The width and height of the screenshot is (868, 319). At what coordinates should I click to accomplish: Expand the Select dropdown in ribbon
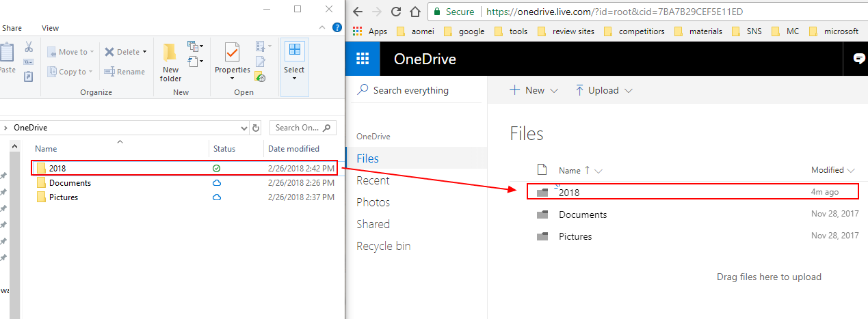(x=294, y=78)
